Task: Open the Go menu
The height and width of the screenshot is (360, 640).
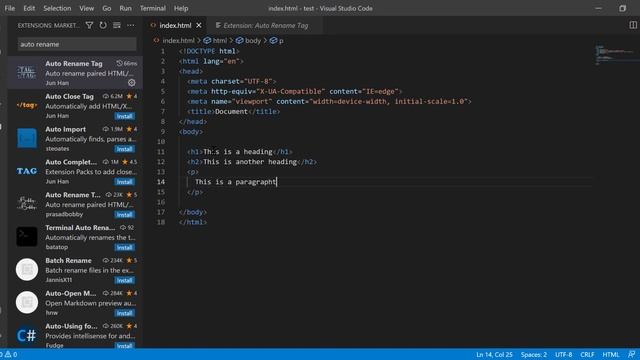Action: (107, 8)
